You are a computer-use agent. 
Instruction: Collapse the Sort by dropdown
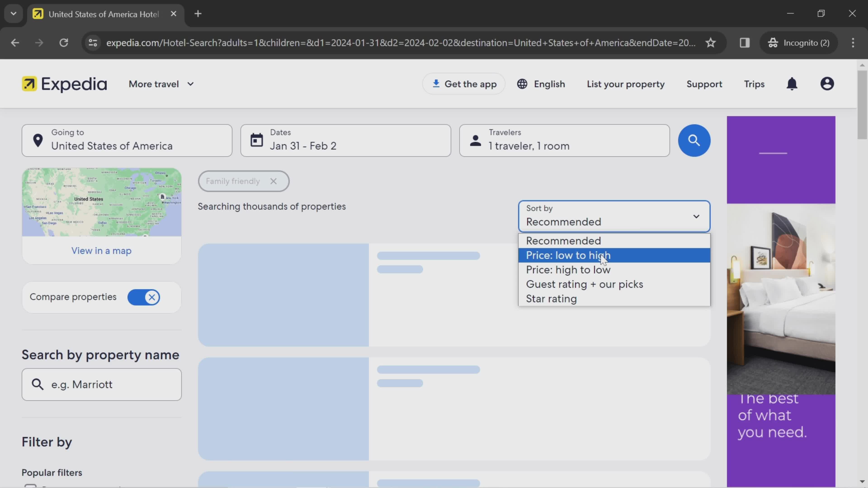[x=614, y=216]
